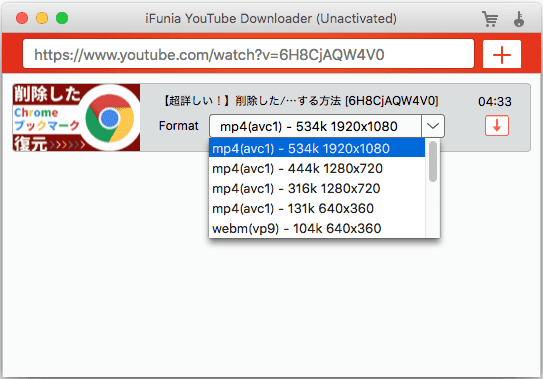Pick mp4(avc1) - 131k 640x360 option
Viewport: 543px width, 379px height.
click(317, 209)
